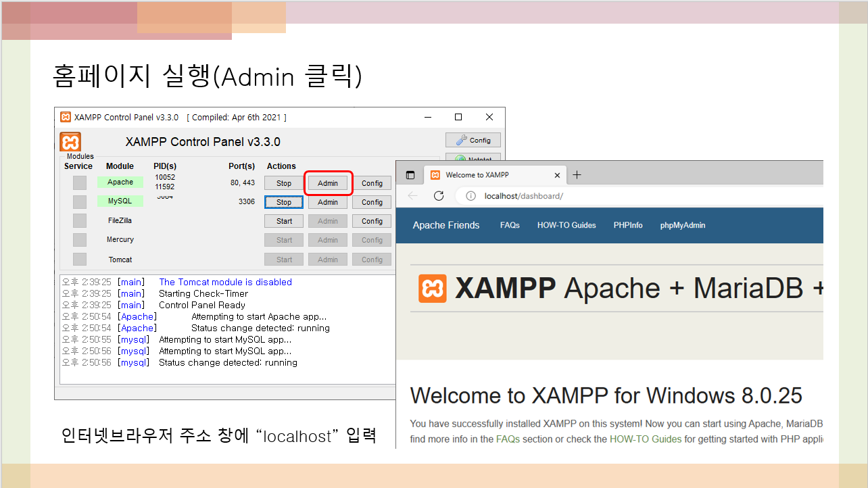The height and width of the screenshot is (488, 868).
Task: Click the Apache PID 10052
Action: tap(165, 178)
